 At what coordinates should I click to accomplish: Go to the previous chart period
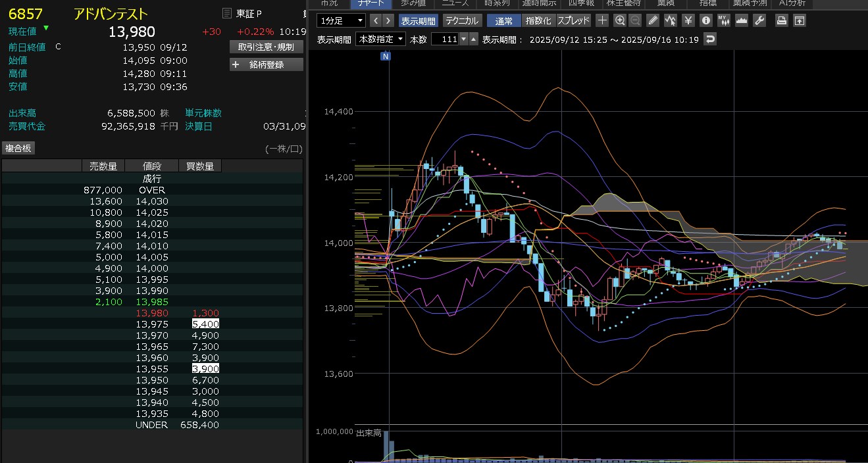point(376,20)
